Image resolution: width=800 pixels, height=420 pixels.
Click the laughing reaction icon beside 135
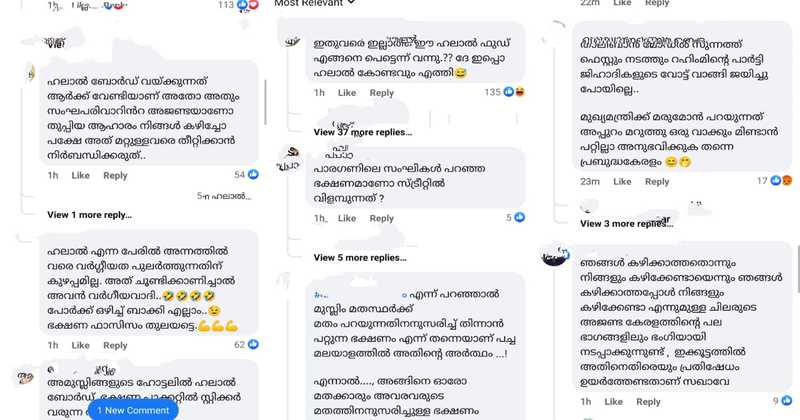point(520,92)
